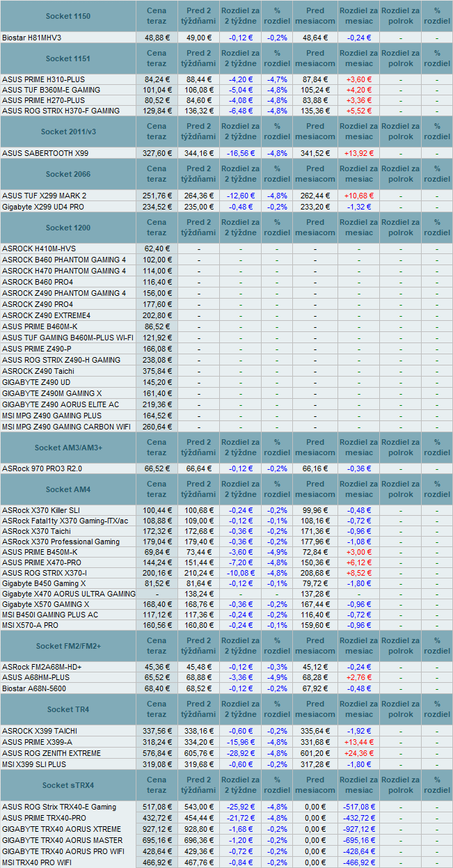Click the Socket AM4 section header

pyautogui.click(x=67, y=489)
